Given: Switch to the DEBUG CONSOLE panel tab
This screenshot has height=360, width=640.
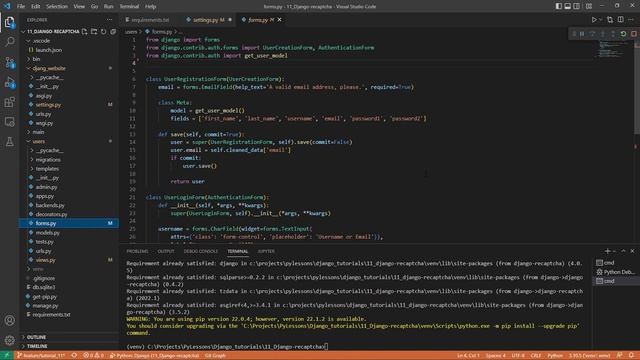Looking at the screenshot, I should (x=201, y=251).
